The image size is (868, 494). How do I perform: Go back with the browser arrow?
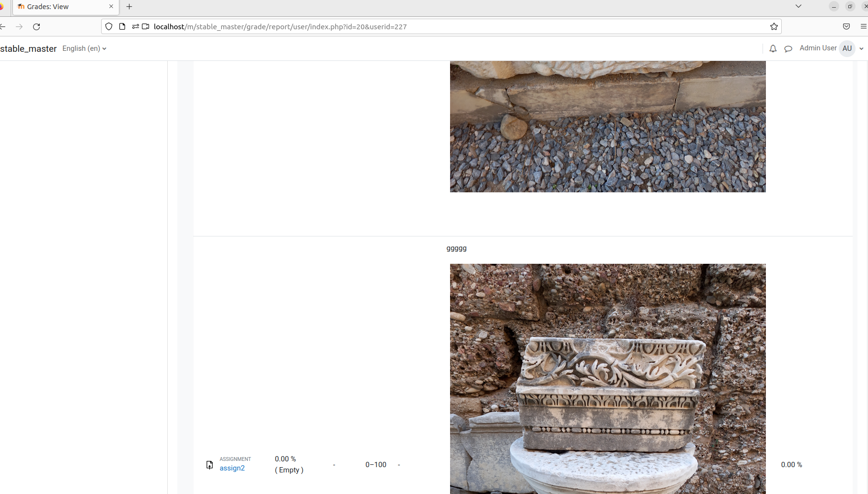(x=2, y=27)
